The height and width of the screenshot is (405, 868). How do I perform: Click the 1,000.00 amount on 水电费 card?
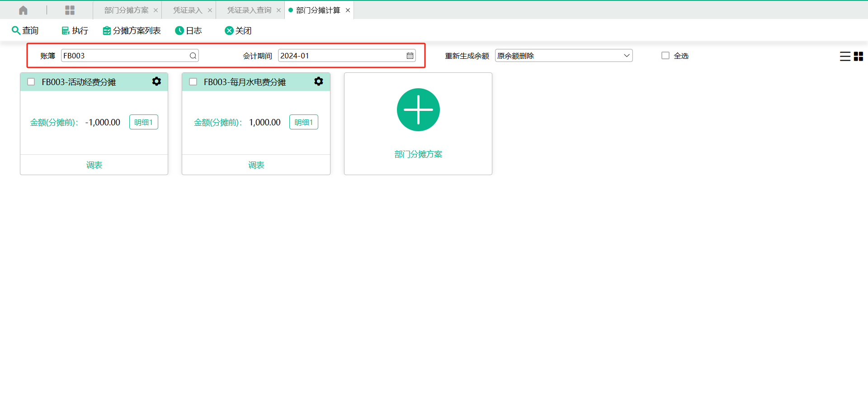[x=265, y=122]
